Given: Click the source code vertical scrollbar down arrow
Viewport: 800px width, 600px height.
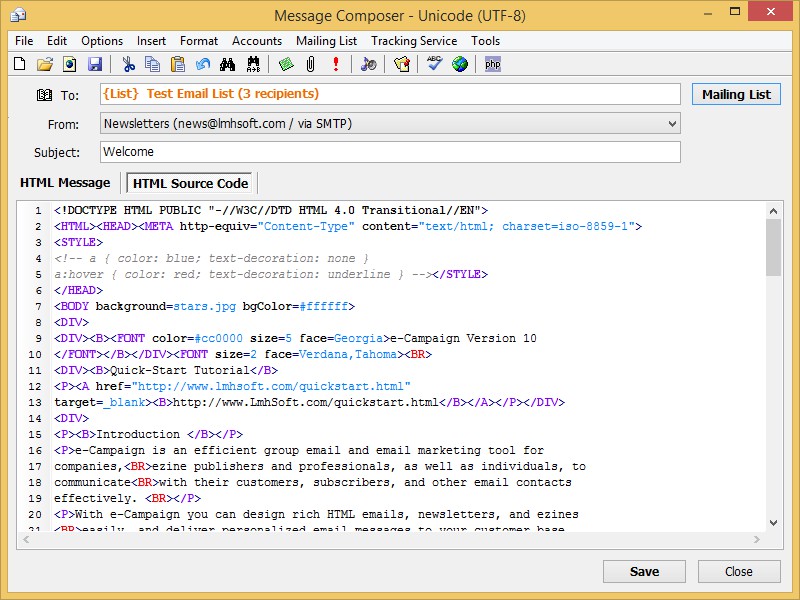Looking at the screenshot, I should click(x=773, y=523).
